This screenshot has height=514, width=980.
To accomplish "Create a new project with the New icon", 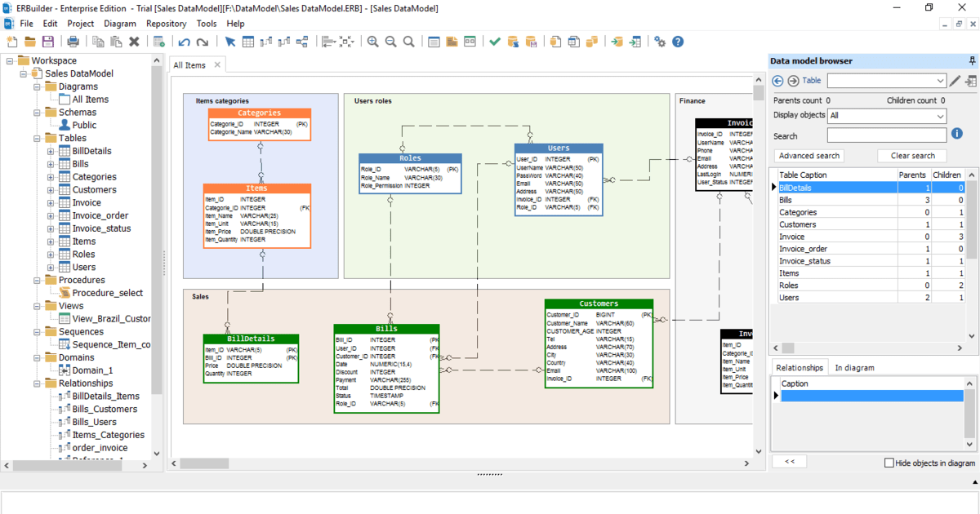I will pos(12,42).
